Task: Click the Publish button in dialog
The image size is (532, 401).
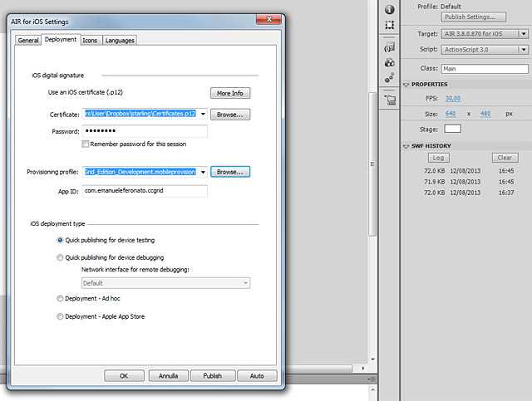Action: point(212,375)
